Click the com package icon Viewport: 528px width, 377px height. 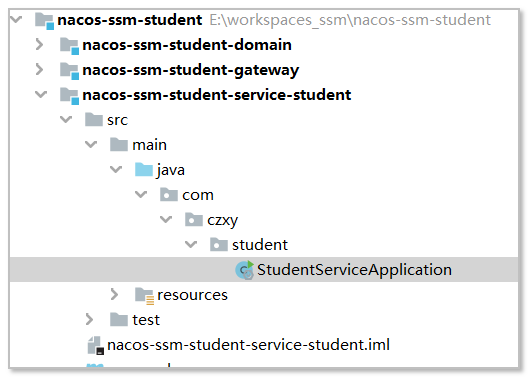169,195
